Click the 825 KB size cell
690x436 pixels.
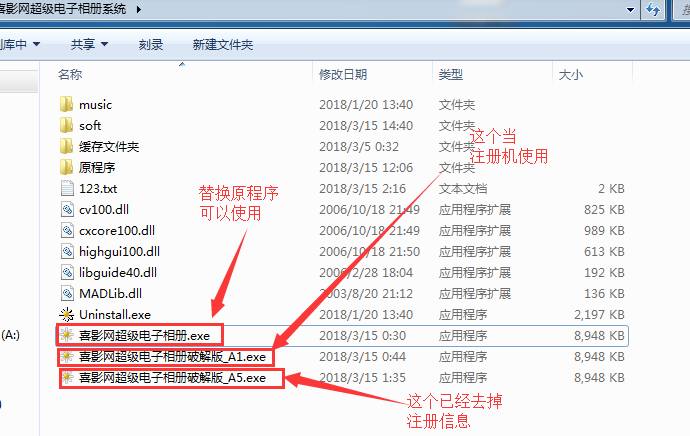pyautogui.click(x=604, y=210)
